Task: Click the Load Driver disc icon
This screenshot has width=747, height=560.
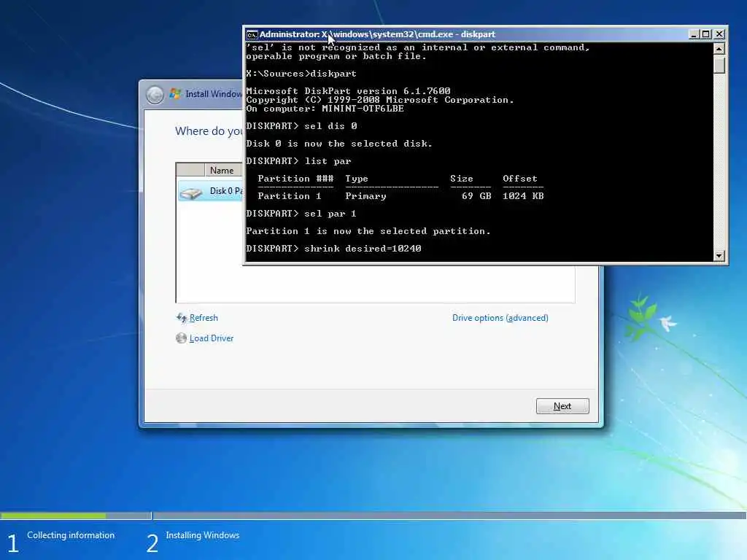Action: (181, 338)
